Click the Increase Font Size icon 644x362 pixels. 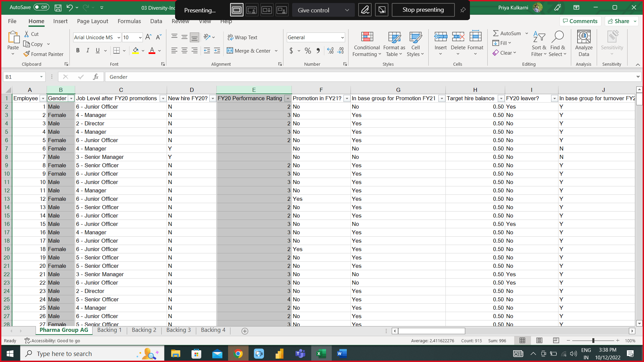pyautogui.click(x=148, y=37)
